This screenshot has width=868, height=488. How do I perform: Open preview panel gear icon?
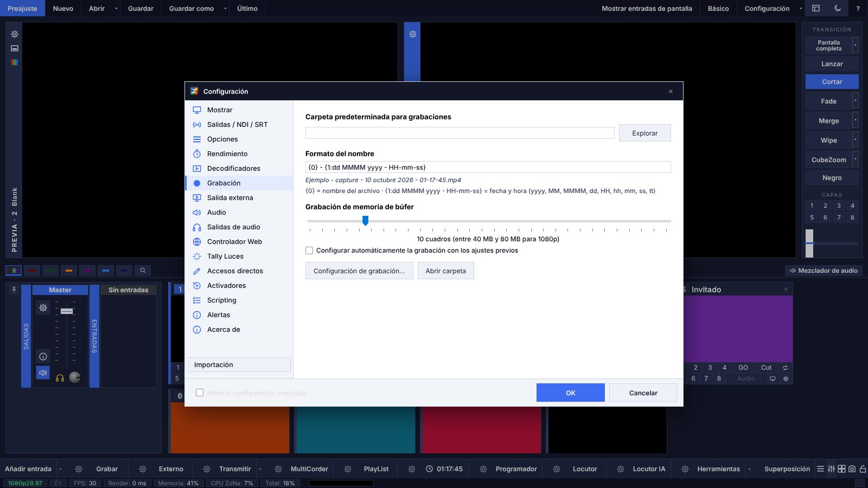pos(15,34)
